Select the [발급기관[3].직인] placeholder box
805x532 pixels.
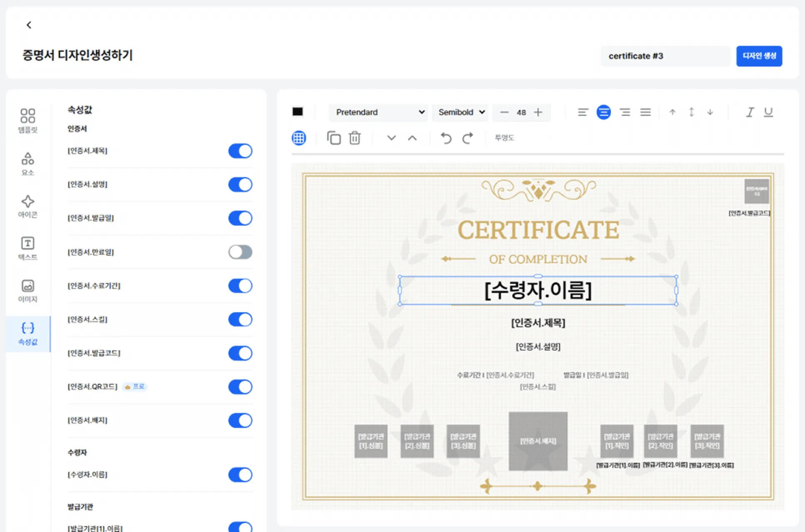click(x=707, y=441)
